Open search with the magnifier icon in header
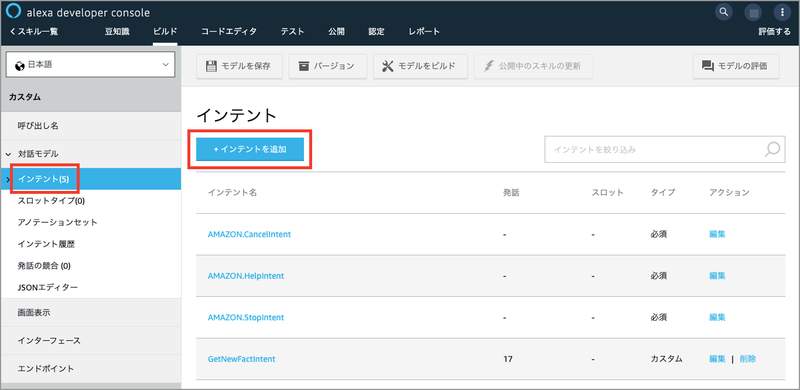The image size is (800, 390). pyautogui.click(x=723, y=12)
